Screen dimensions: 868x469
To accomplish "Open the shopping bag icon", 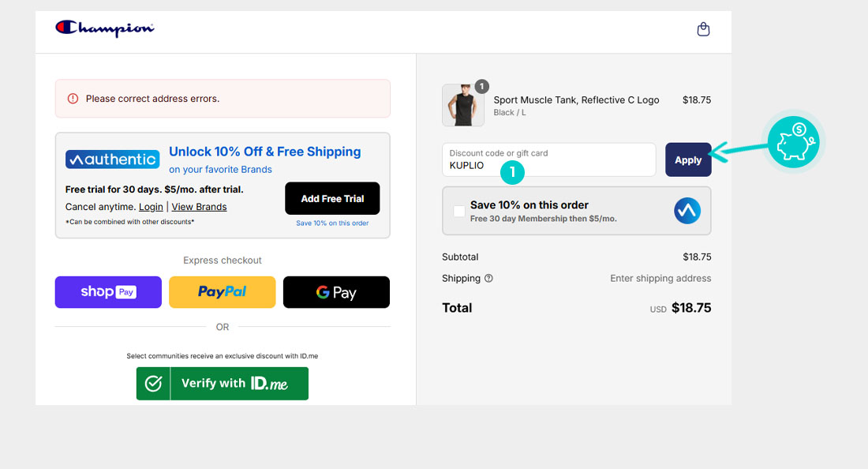I will pyautogui.click(x=703, y=29).
